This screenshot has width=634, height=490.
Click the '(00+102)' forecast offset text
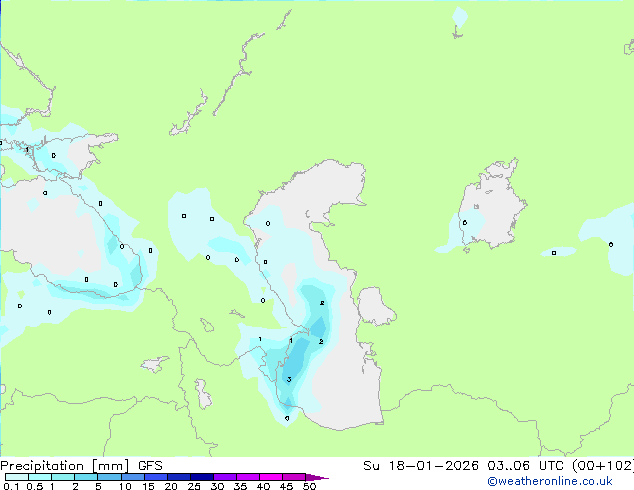tap(603, 466)
